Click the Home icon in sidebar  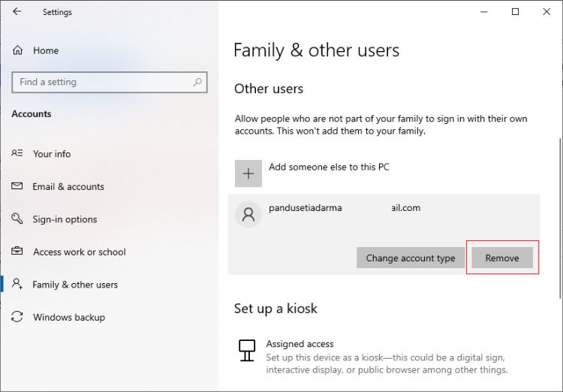click(18, 50)
